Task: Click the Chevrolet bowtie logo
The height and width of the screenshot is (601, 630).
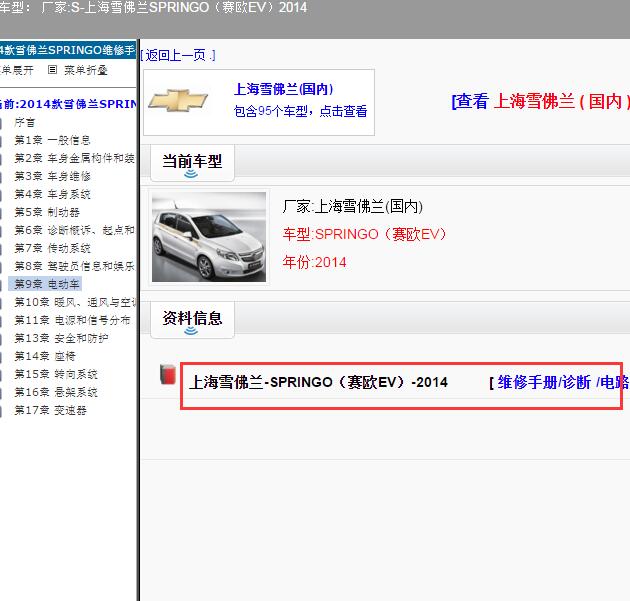Action: (178, 100)
